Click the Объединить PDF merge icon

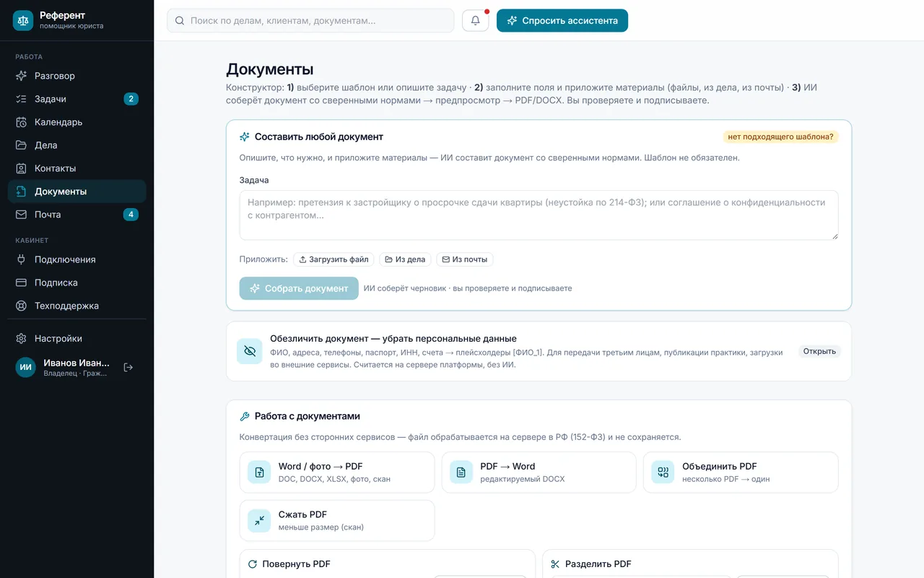663,473
